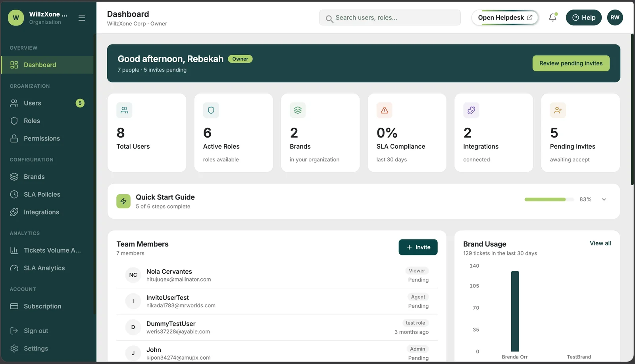Click the WillzXone organization logo
This screenshot has width=635, height=364.
click(x=16, y=18)
